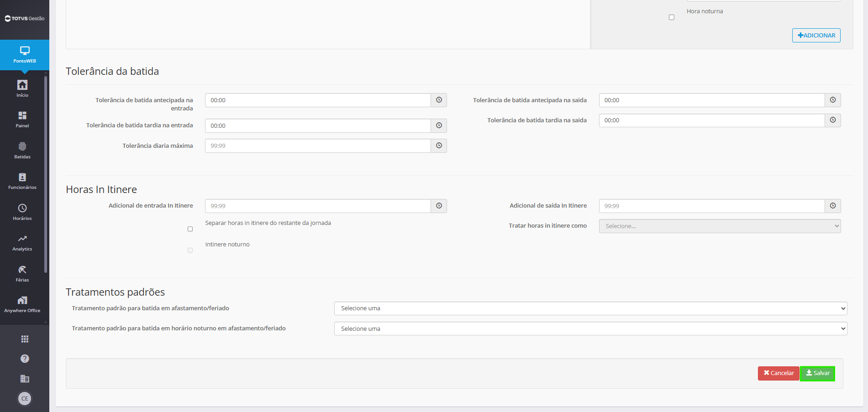Click the Tolerância da batida heading
868x412 pixels.
112,72
